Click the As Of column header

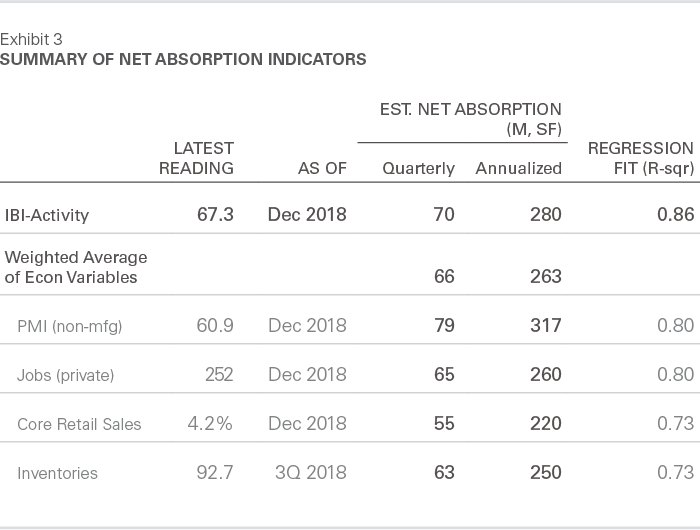tap(322, 168)
